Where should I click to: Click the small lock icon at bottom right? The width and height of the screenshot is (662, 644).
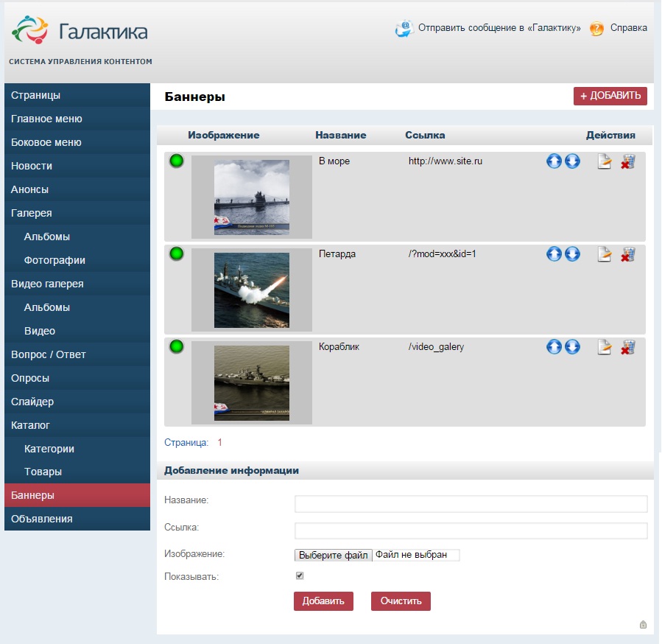click(643, 624)
